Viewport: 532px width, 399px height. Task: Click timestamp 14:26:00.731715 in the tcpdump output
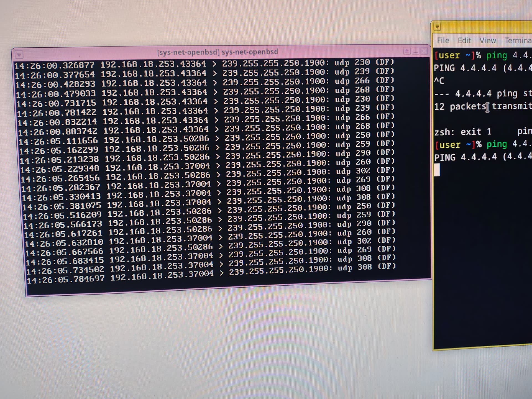pos(57,103)
